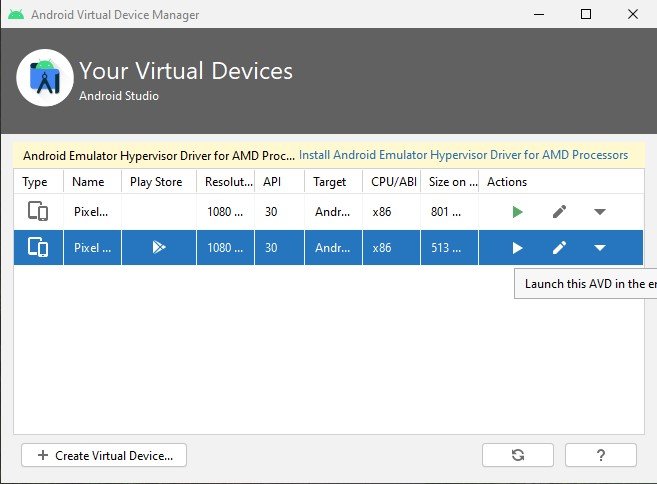Click highlighted row's API 30 cell
This screenshot has height=484, width=657.
279,248
